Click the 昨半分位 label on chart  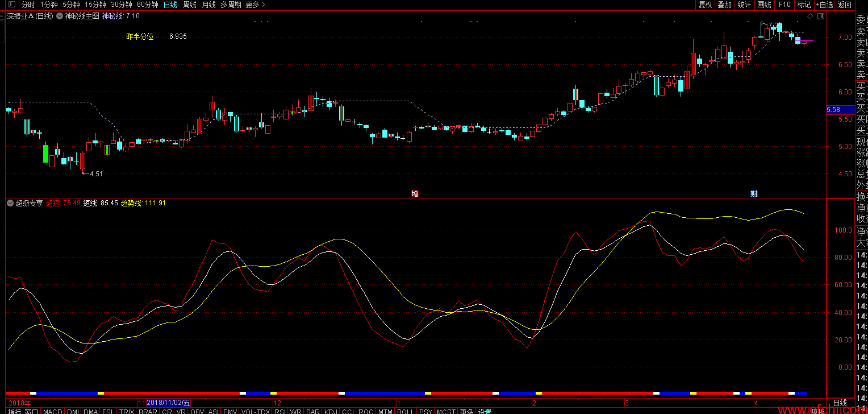pyautogui.click(x=140, y=36)
